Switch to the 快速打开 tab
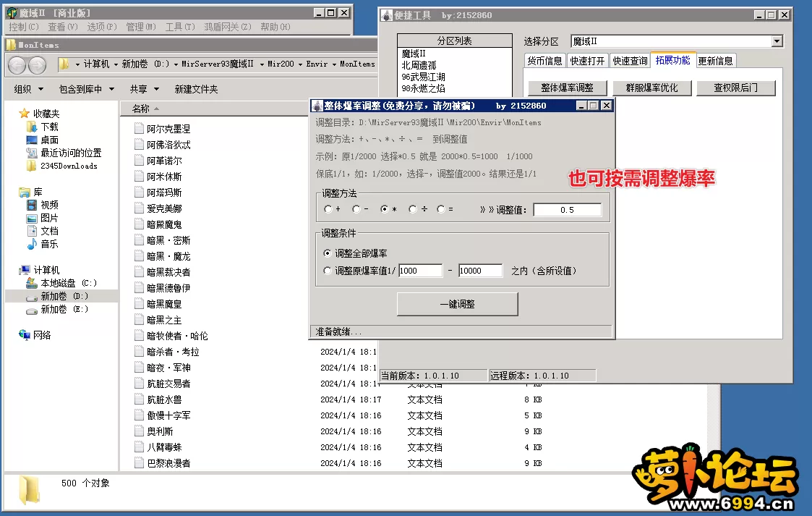812x516 pixels. (587, 61)
